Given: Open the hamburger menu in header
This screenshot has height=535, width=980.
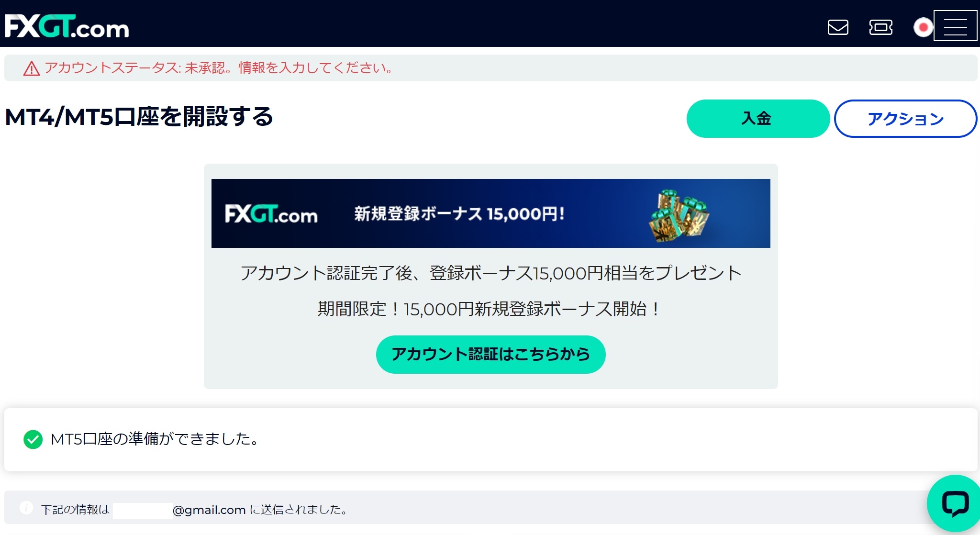Looking at the screenshot, I should coord(955,26).
